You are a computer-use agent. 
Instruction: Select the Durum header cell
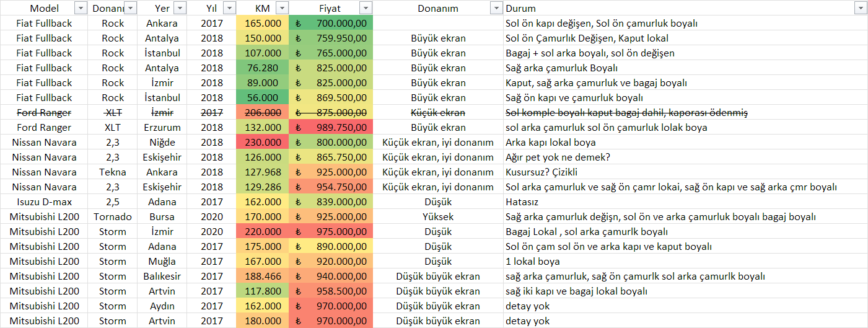[x=686, y=8]
